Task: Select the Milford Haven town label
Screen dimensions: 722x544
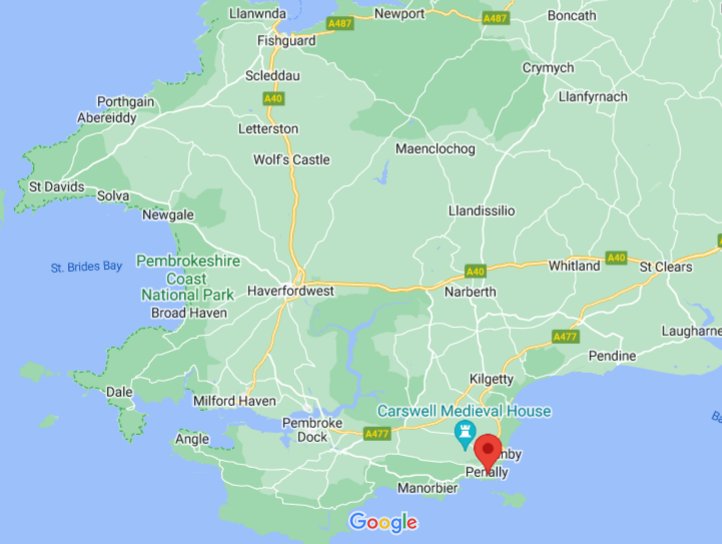Action: (x=234, y=401)
